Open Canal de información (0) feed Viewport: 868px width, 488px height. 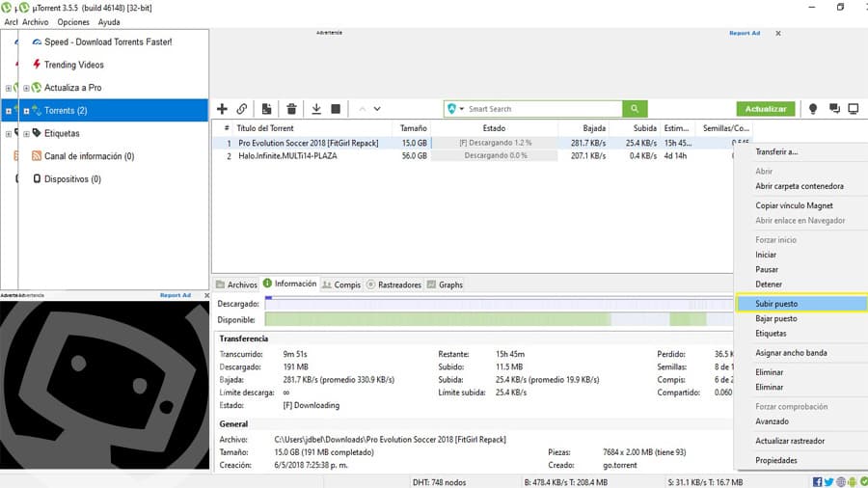point(89,156)
